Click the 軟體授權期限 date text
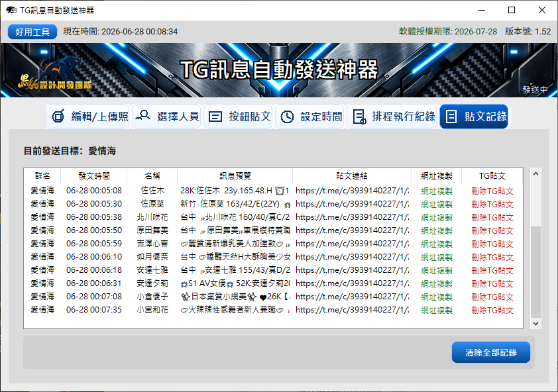Screen dimensions: 558x392 (x=448, y=32)
